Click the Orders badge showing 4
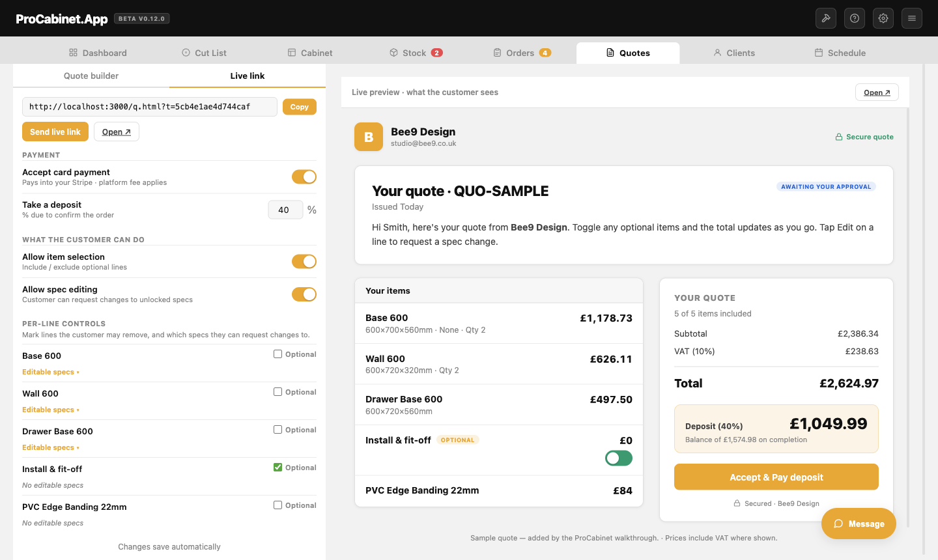The image size is (938, 560). pos(545,53)
